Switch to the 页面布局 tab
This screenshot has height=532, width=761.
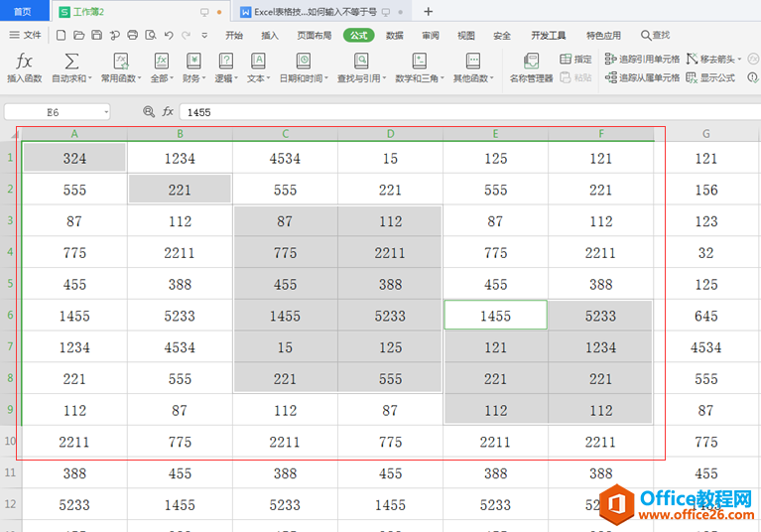314,35
